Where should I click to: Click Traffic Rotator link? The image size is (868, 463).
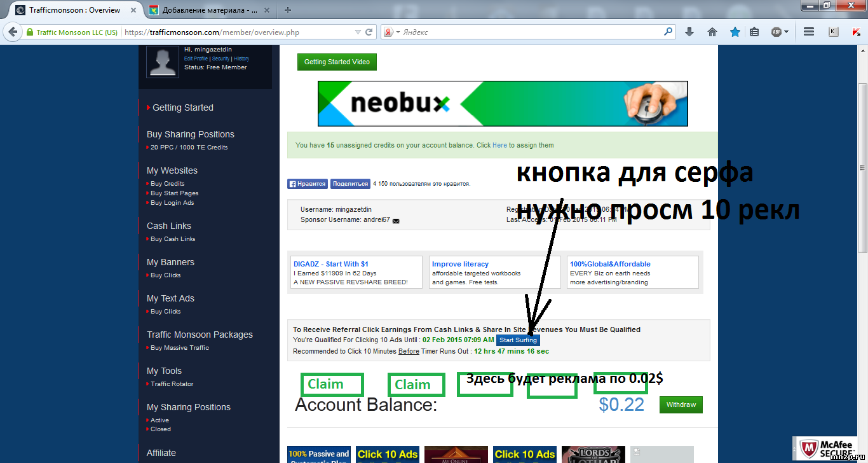(172, 384)
